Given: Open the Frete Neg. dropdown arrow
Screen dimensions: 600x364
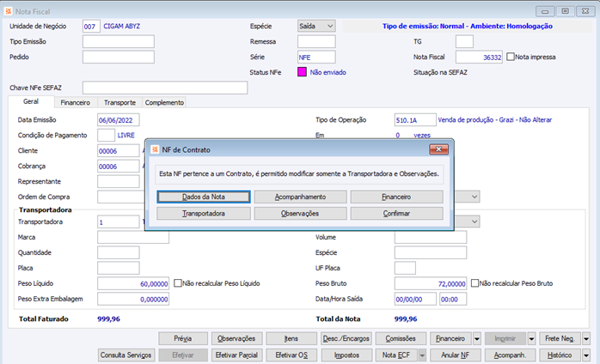Looking at the screenshot, I should pyautogui.click(x=586, y=338).
